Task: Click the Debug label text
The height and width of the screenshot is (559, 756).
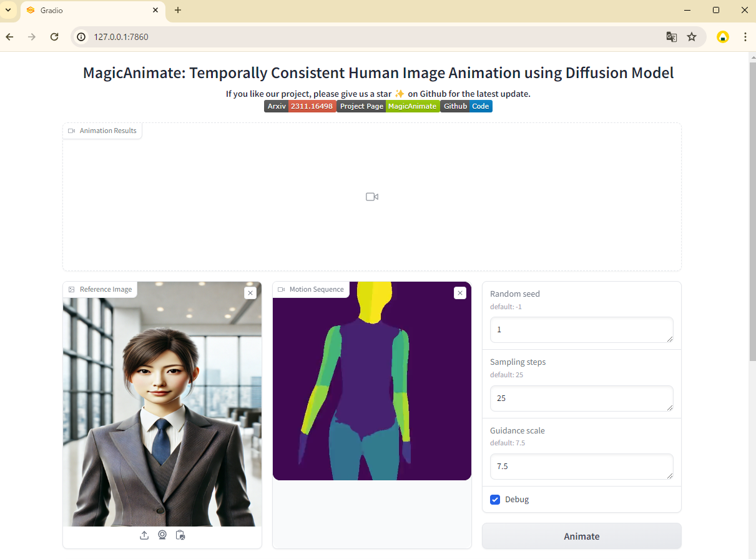Action: point(517,500)
